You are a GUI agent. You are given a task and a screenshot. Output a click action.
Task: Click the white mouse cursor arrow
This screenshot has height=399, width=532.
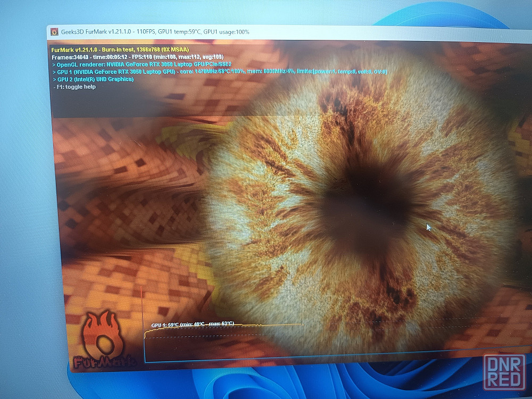(428, 227)
